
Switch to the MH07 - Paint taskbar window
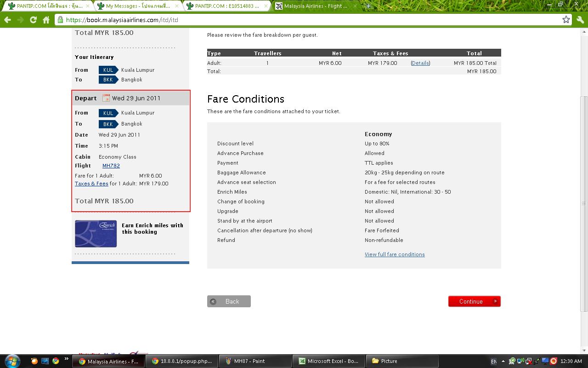[255, 361]
